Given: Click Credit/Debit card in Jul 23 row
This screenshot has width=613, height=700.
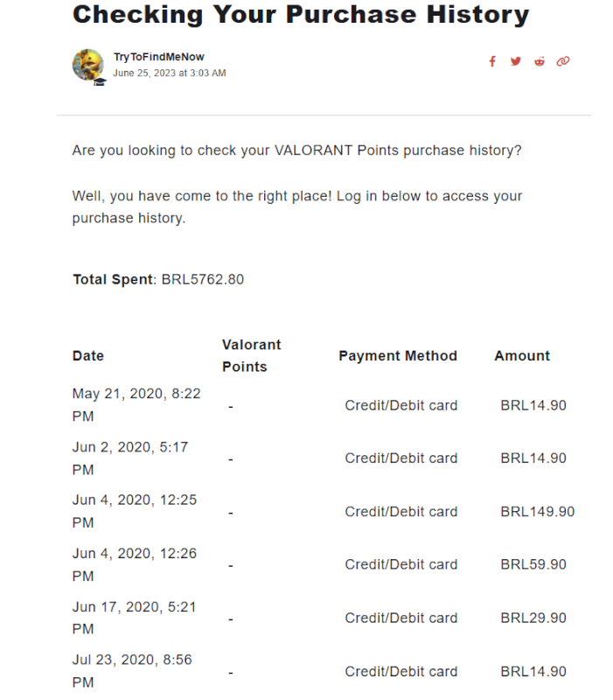Looking at the screenshot, I should pos(401,672).
